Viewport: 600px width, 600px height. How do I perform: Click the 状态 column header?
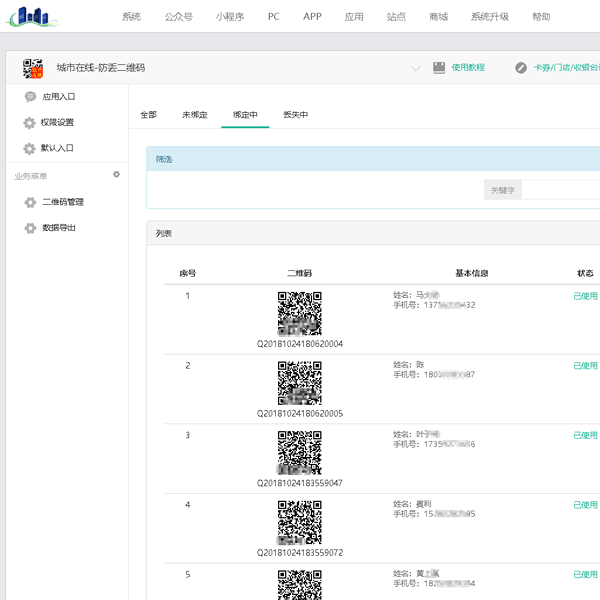585,273
